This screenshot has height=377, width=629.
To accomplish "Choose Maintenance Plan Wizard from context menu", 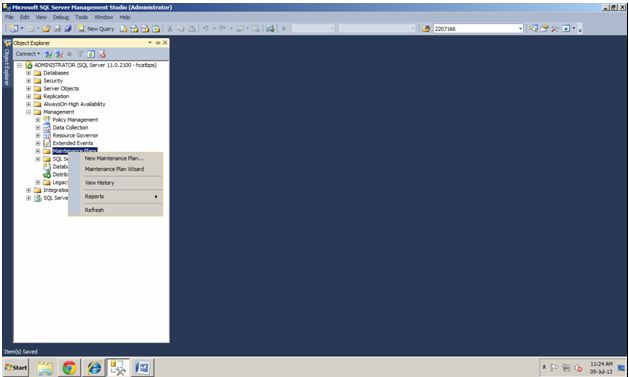I will point(116,169).
